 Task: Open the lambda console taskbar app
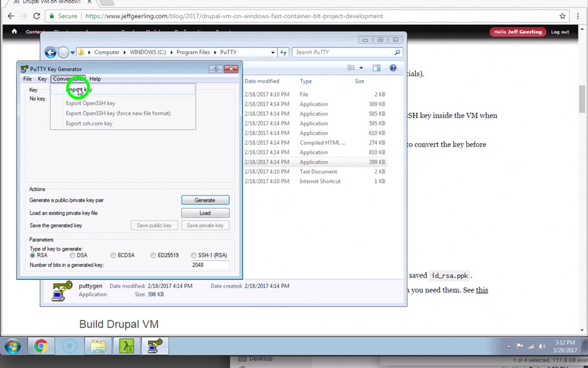coord(126,346)
